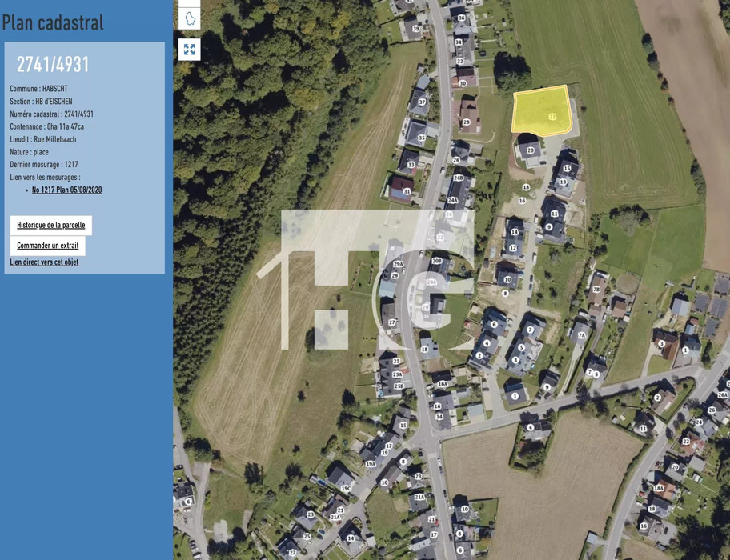This screenshot has width=730, height=560.
Task: Select the yellow highlighted parcel 22
Action: pos(542,110)
